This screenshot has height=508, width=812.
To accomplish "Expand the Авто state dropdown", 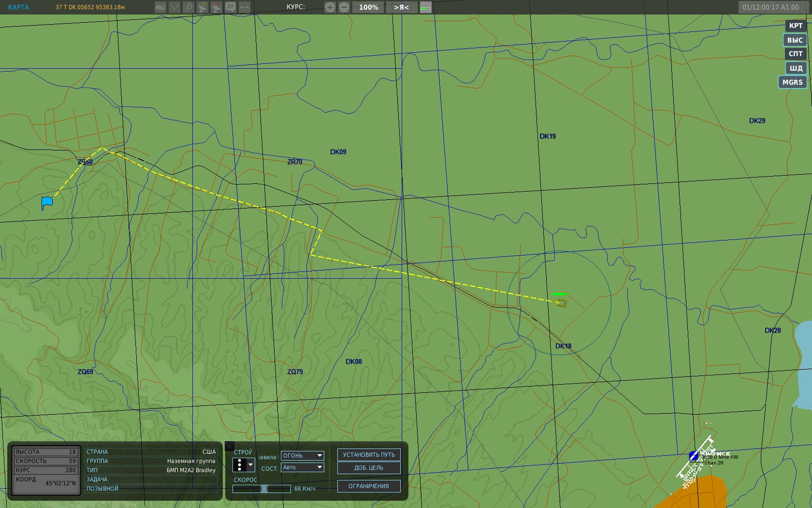I will click(303, 467).
